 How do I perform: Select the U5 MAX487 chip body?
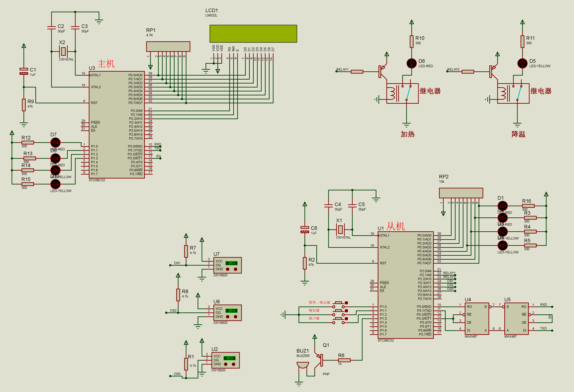(x=516, y=319)
